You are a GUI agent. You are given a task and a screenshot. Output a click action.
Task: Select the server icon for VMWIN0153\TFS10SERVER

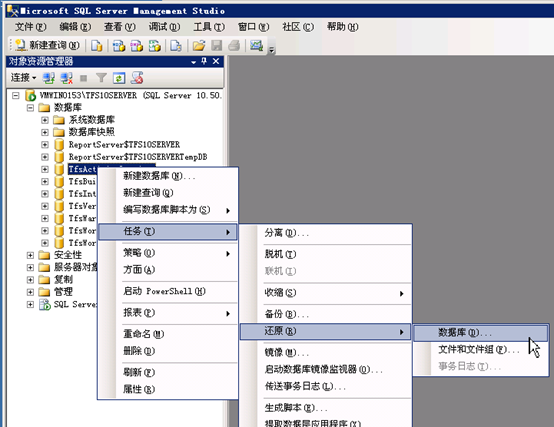point(30,95)
